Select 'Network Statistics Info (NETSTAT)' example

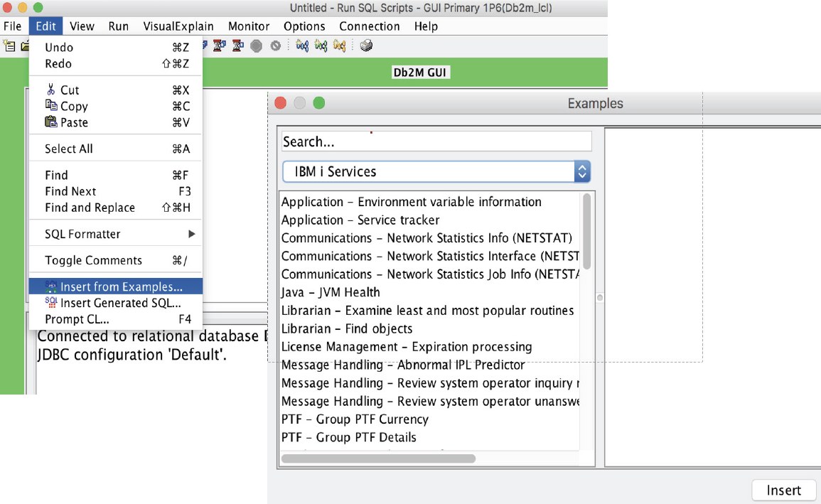[x=429, y=237]
